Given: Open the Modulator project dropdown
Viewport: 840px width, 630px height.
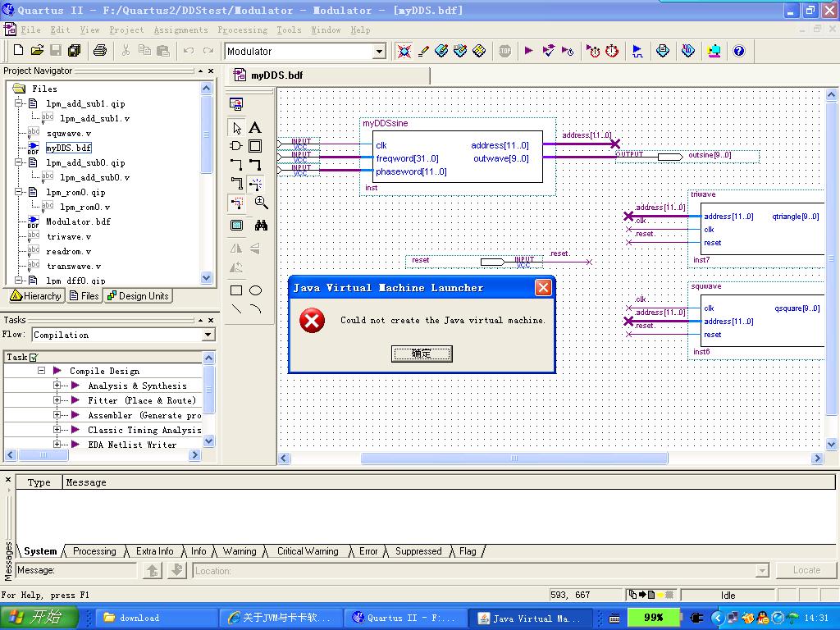Looking at the screenshot, I should 379,52.
